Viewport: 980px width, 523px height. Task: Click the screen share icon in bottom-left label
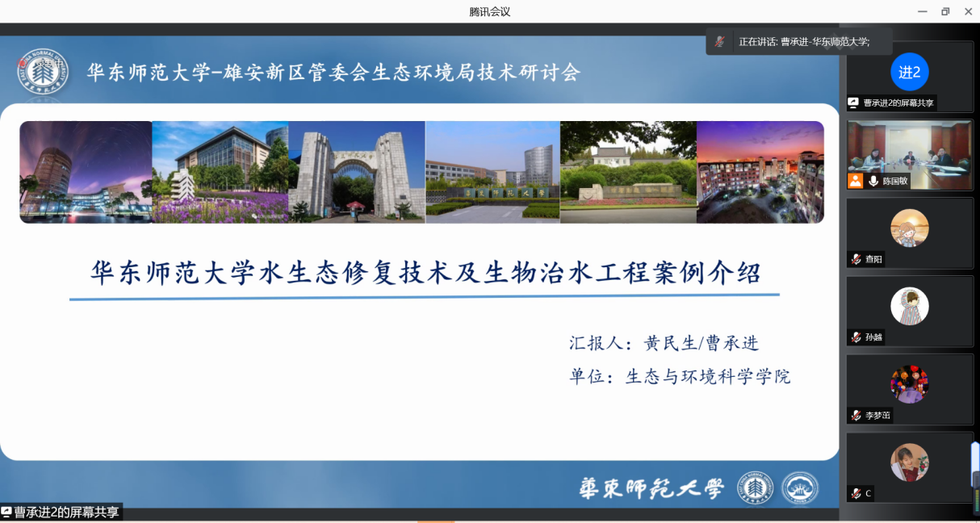pos(6,512)
